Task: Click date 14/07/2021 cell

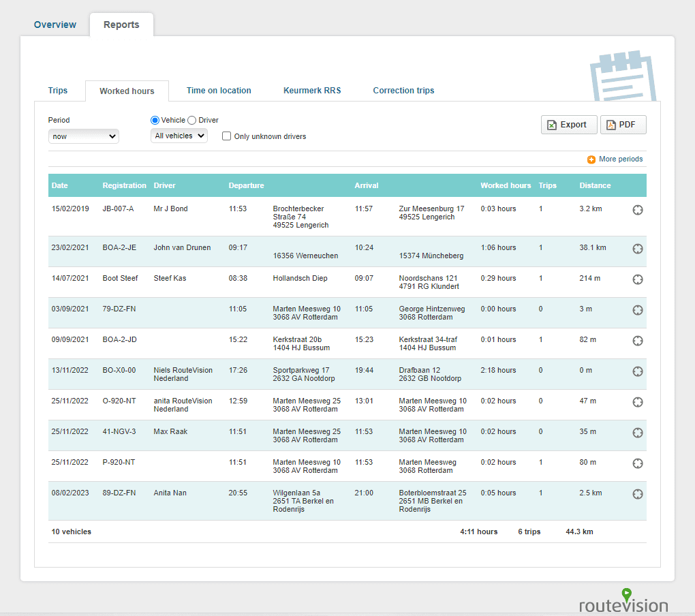Action: pyautogui.click(x=70, y=278)
